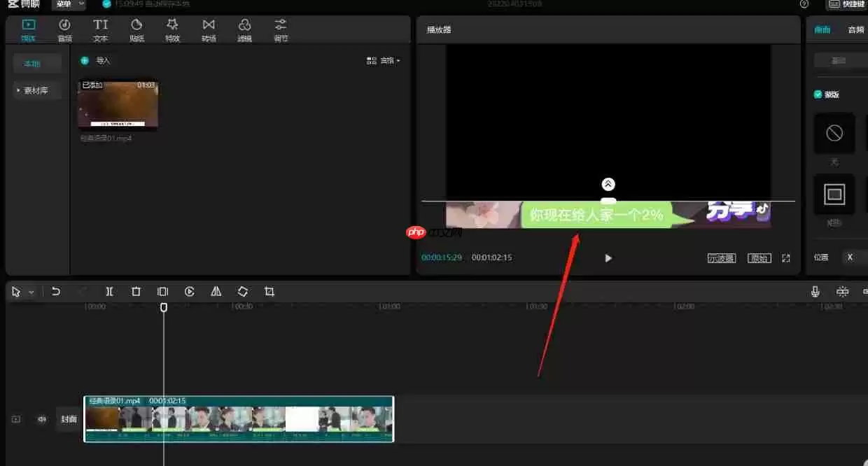
Task: Open the 滤镜 (Filters) panel
Action: tap(244, 29)
